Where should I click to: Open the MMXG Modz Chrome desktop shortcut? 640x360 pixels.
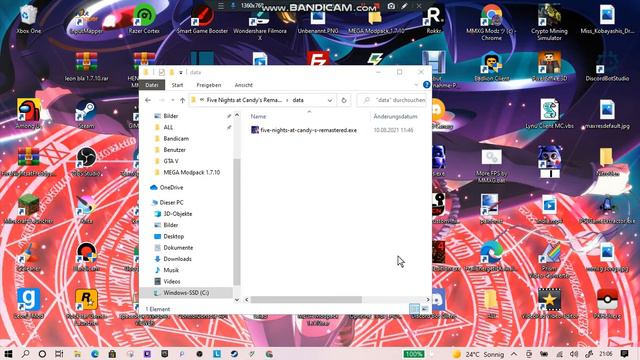491,21
